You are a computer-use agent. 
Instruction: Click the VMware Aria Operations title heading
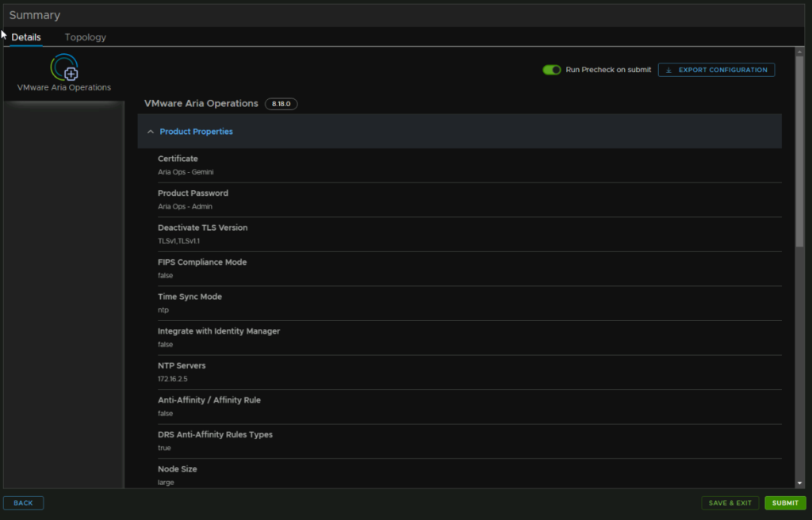click(x=201, y=104)
